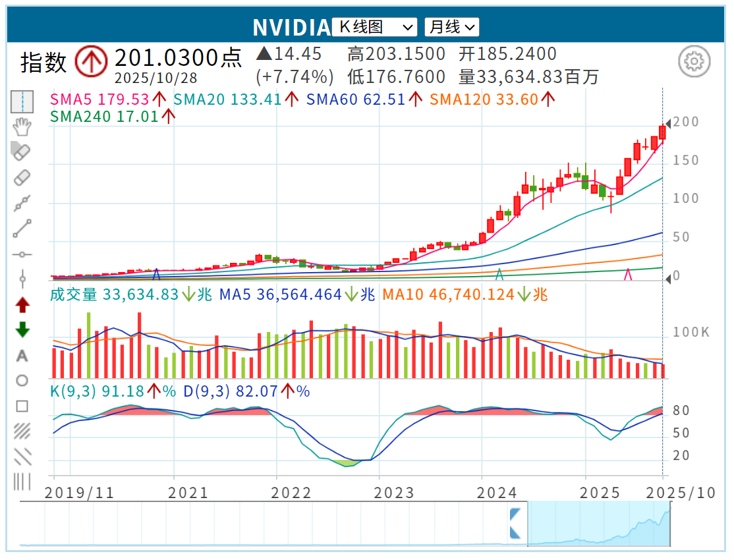This screenshot has width=734, height=560.
Task: Pick the rectangle drawing tool
Action: [x=22, y=406]
